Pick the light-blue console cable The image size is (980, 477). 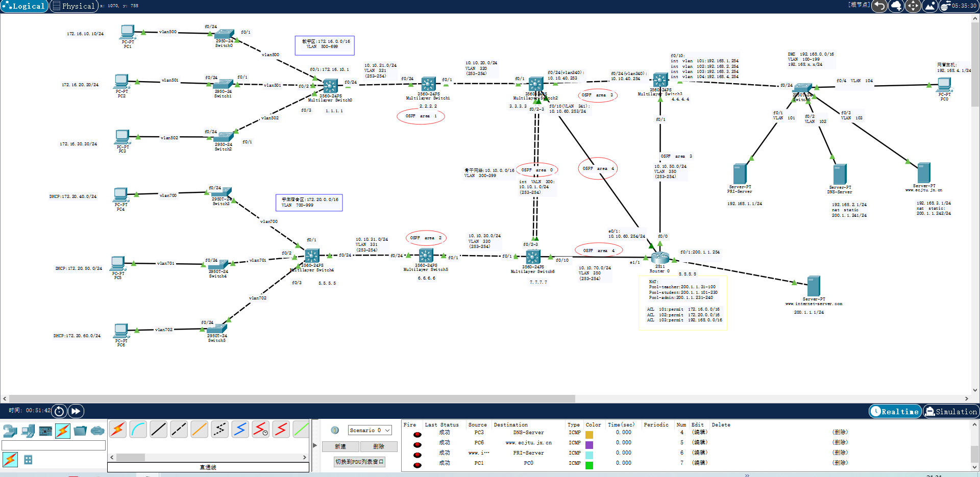138,430
